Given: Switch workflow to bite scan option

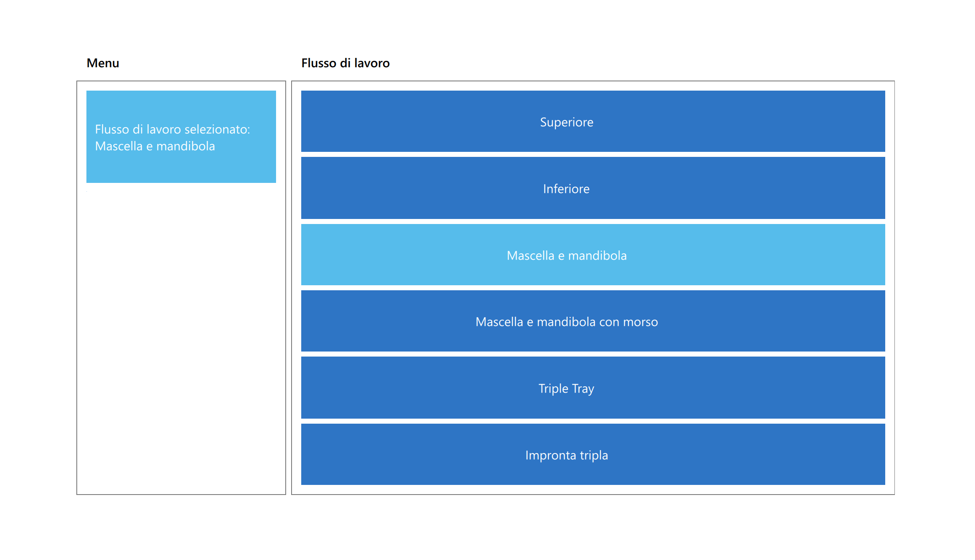Looking at the screenshot, I should [593, 321].
